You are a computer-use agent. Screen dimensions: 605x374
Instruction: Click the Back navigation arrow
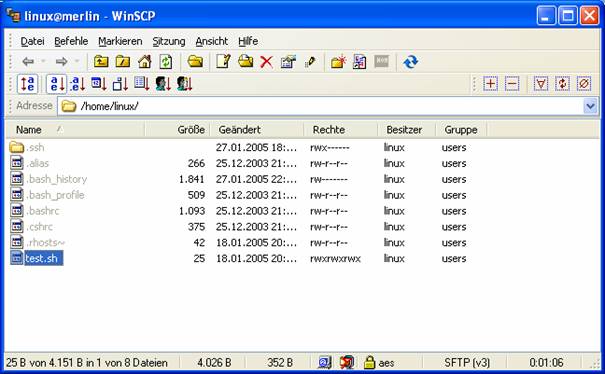click(28, 62)
